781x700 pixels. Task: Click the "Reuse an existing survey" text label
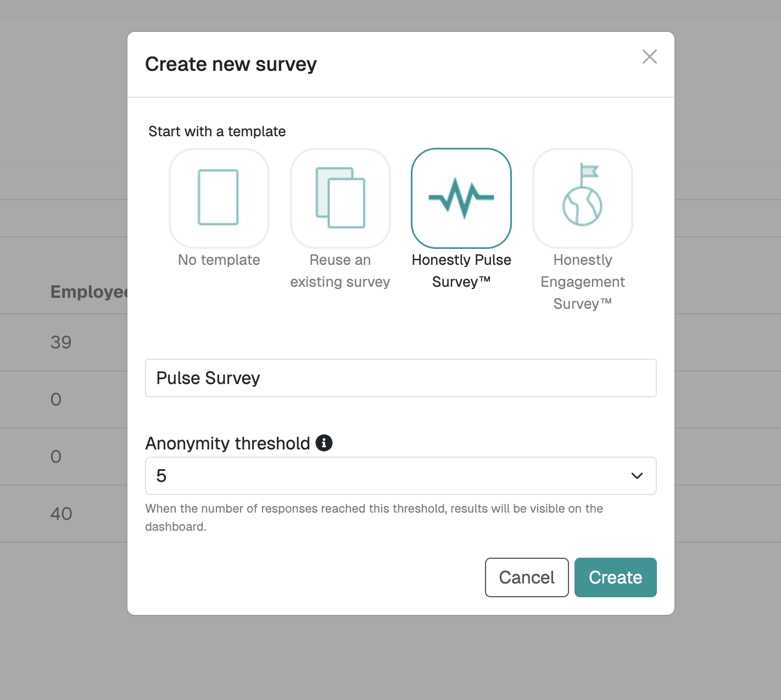[340, 271]
